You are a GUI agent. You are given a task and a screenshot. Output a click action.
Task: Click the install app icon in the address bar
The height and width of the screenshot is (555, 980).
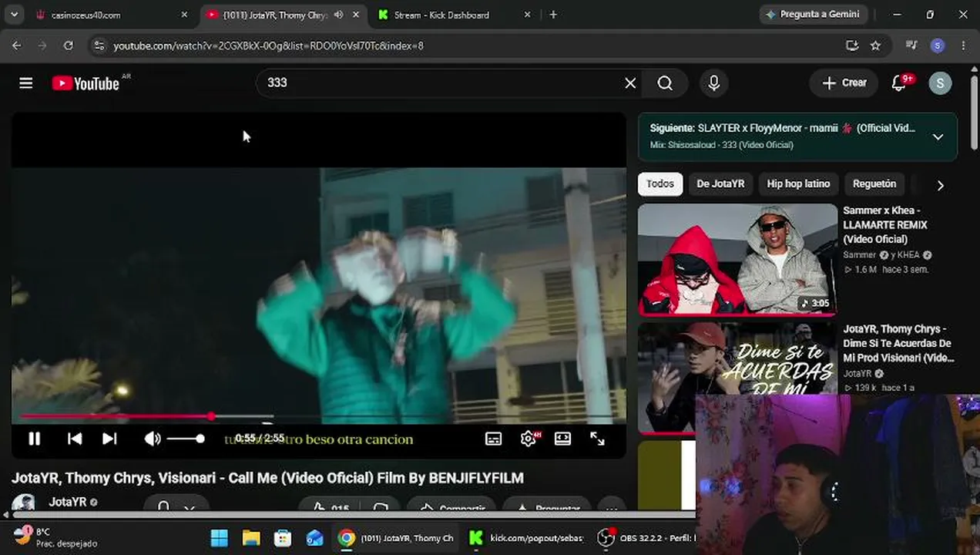click(x=851, y=45)
